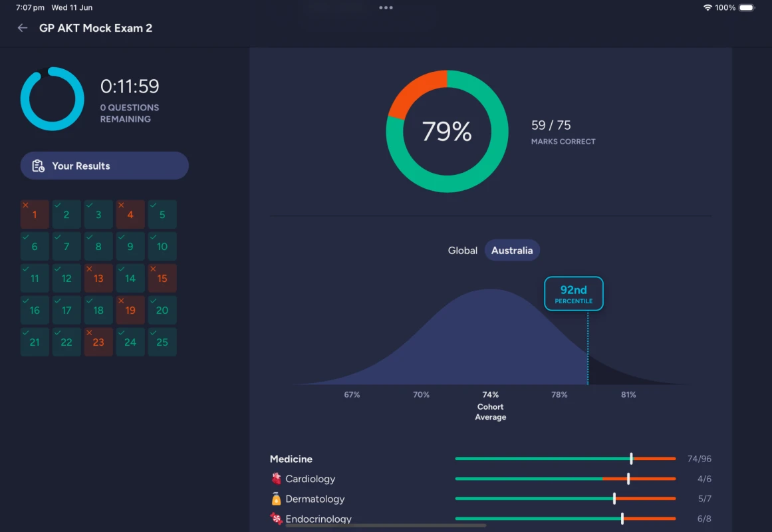Open the Your Results button
Viewport: 772px width, 532px height.
[x=104, y=166]
